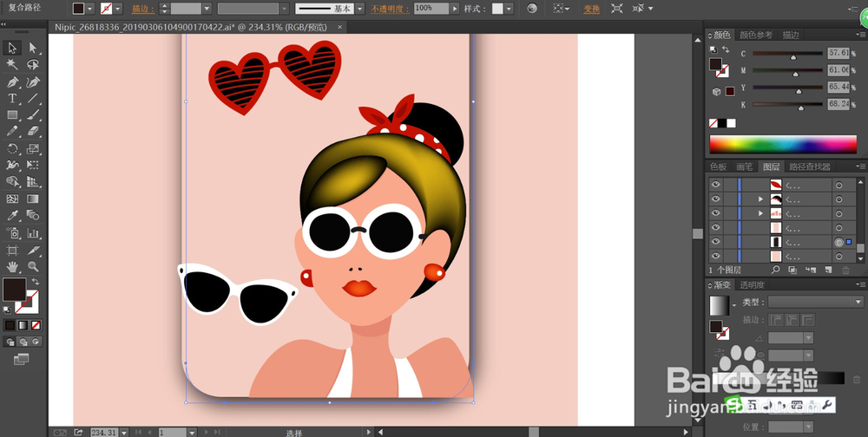
Task: Select the Type tool
Action: [11, 99]
